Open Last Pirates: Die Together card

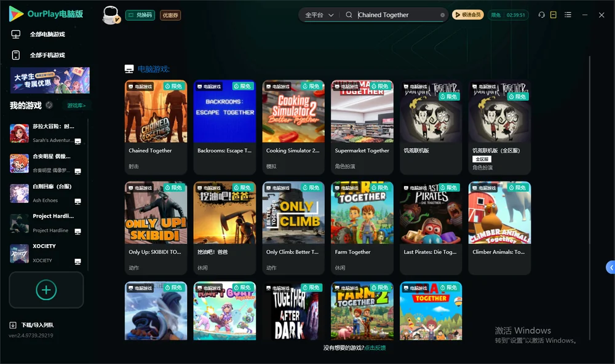[x=430, y=228]
